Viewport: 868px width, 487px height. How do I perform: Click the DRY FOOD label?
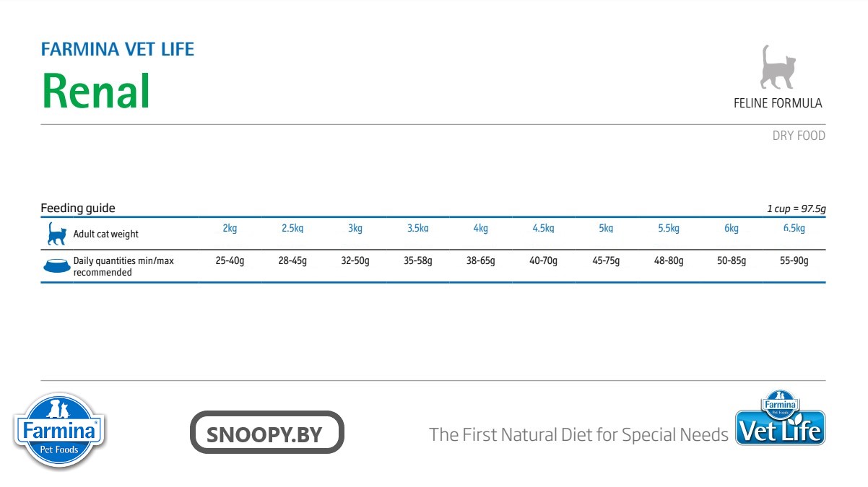coord(799,136)
